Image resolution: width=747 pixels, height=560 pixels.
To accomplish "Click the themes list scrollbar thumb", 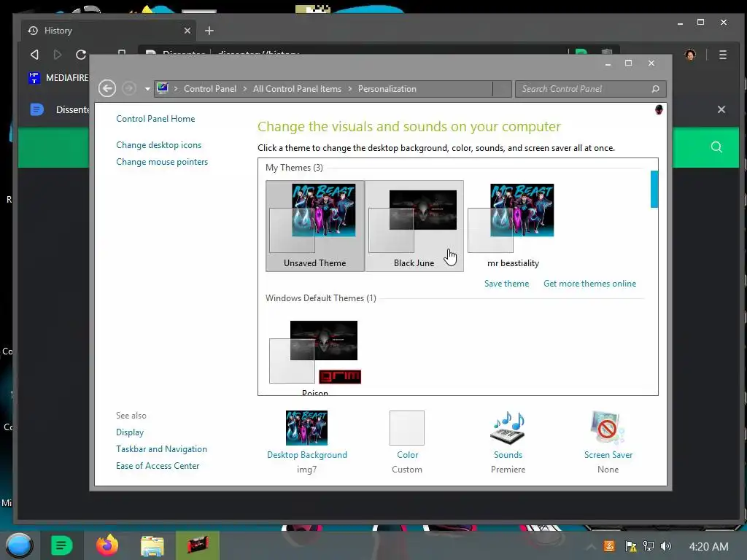I will [x=654, y=189].
